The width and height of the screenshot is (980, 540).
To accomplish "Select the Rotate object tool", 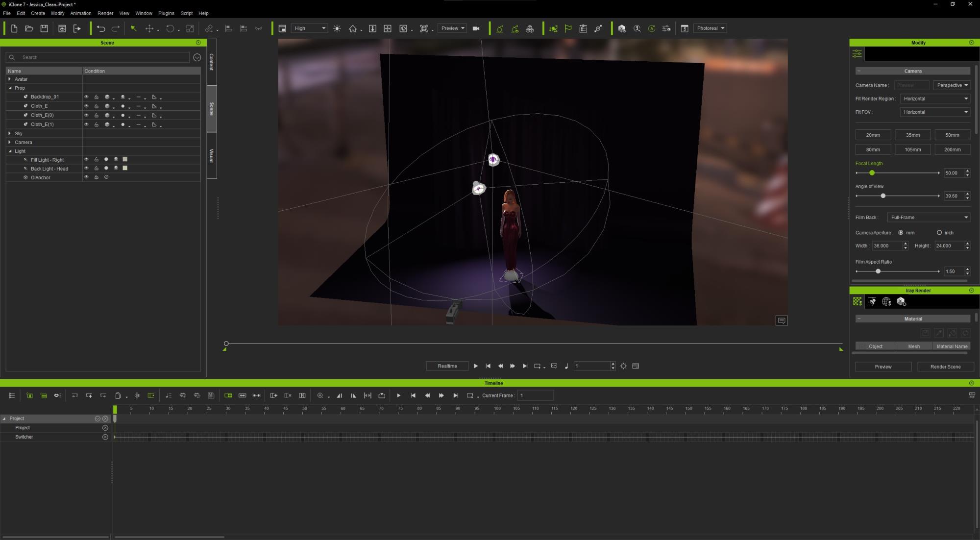I will 170,28.
